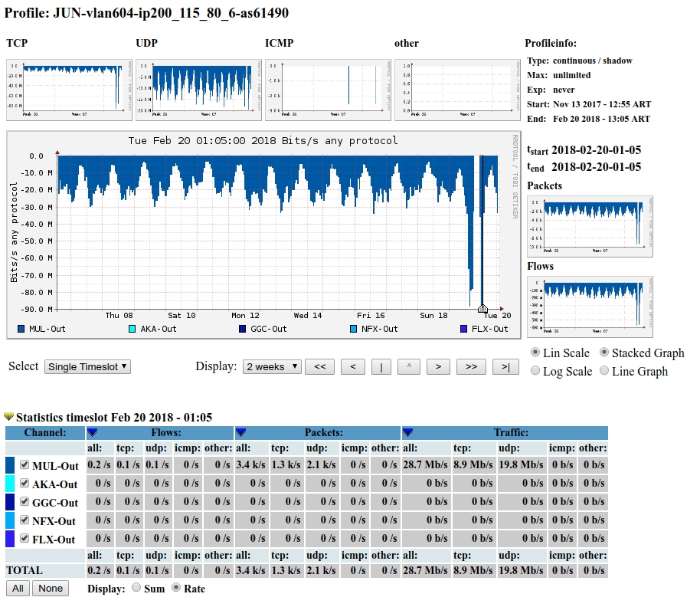
Task: Click the fast-forward '>>' navigation button
Action: (471, 367)
